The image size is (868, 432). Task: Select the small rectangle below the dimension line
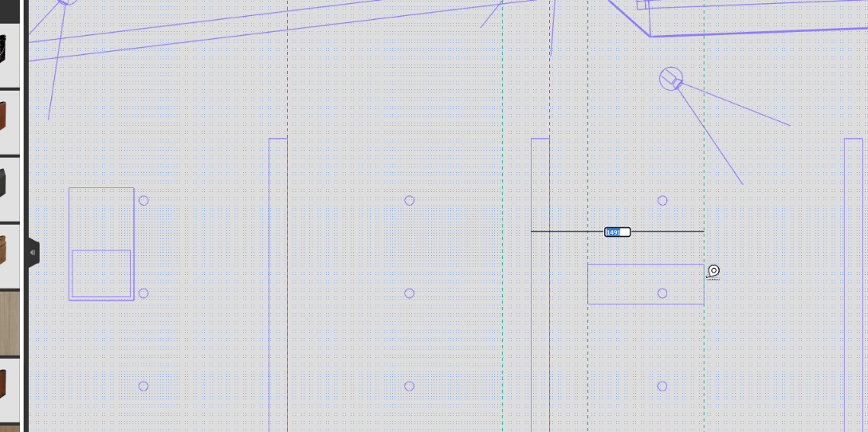tap(646, 284)
